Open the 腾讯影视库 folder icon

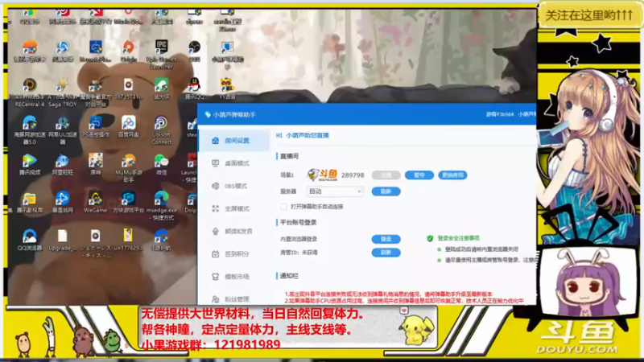click(x=29, y=202)
